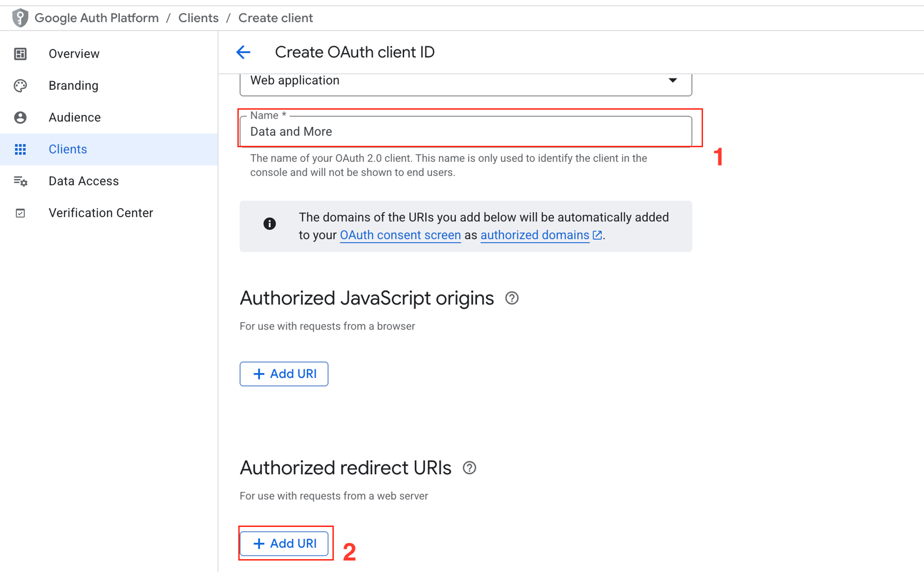The width and height of the screenshot is (924, 572).
Task: Click the Google Auth Platform shield icon
Action: pyautogui.click(x=19, y=17)
